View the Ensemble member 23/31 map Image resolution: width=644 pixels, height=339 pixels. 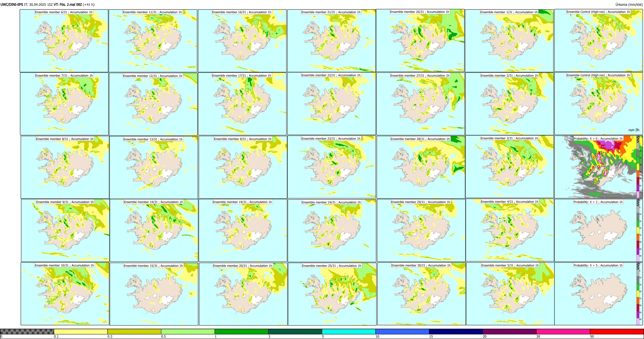point(331,167)
